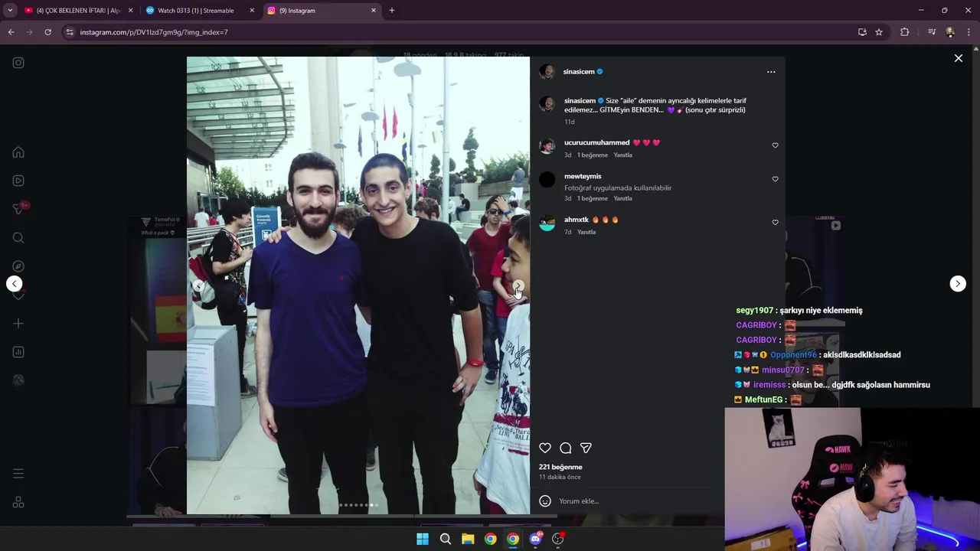Close the Instagram browser tab
980x551 pixels.
374,11
